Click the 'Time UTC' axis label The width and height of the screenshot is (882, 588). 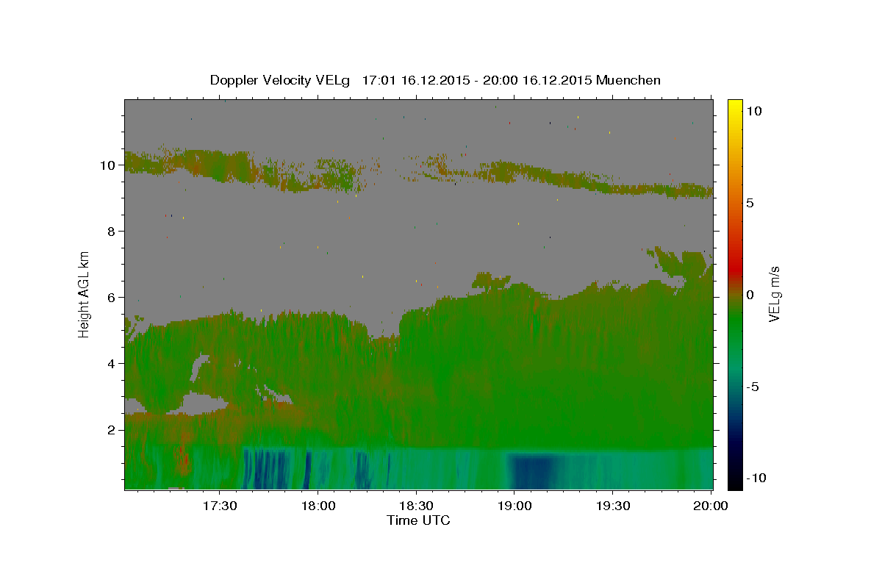pos(418,520)
